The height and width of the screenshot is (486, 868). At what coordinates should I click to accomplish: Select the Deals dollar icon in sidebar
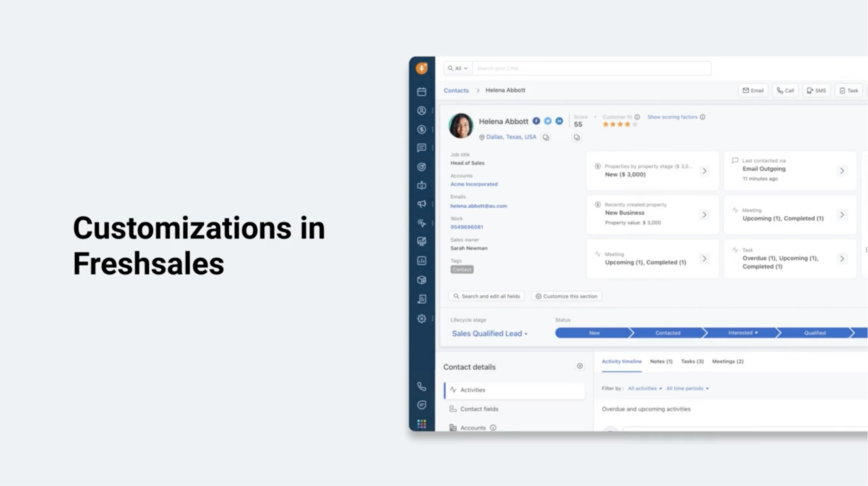pos(421,130)
